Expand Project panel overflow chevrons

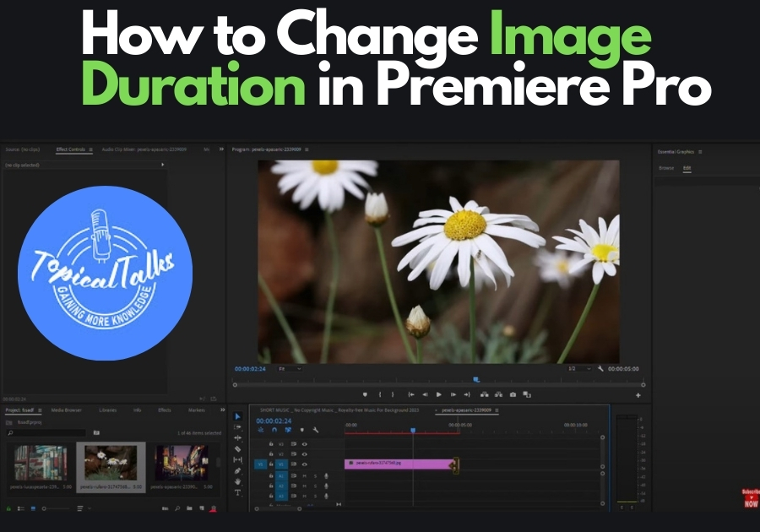tap(222, 410)
